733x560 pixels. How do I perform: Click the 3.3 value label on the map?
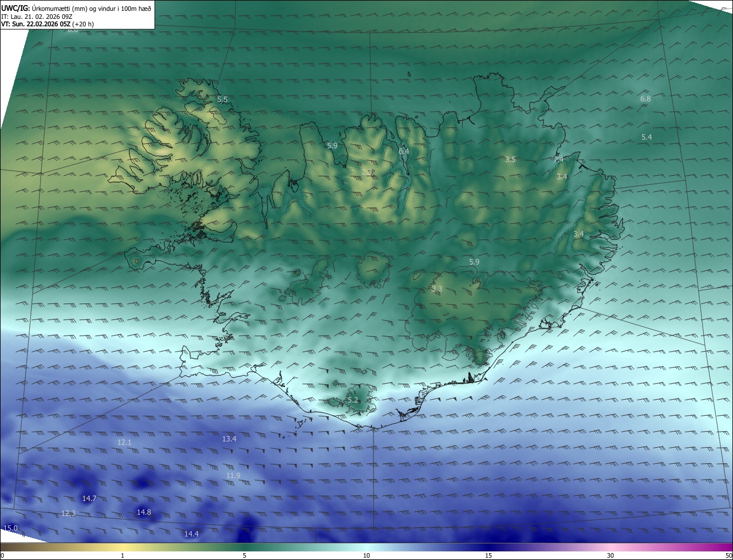tap(437, 289)
